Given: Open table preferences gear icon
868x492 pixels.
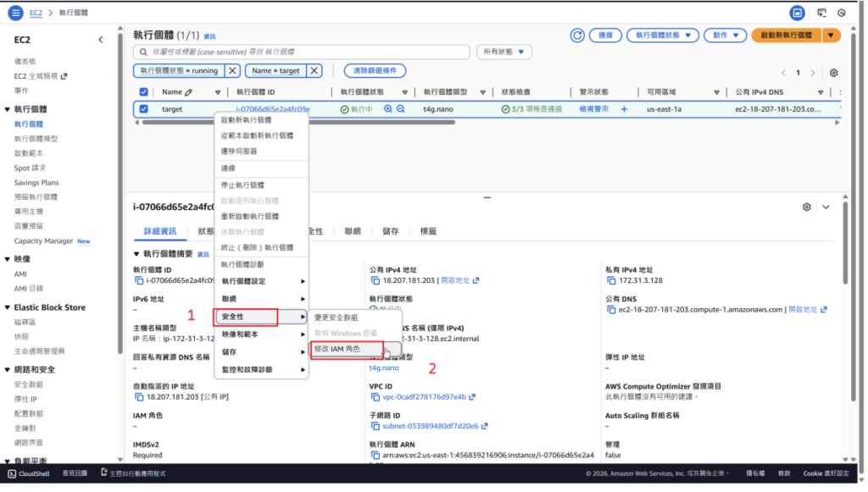Looking at the screenshot, I should pos(834,73).
